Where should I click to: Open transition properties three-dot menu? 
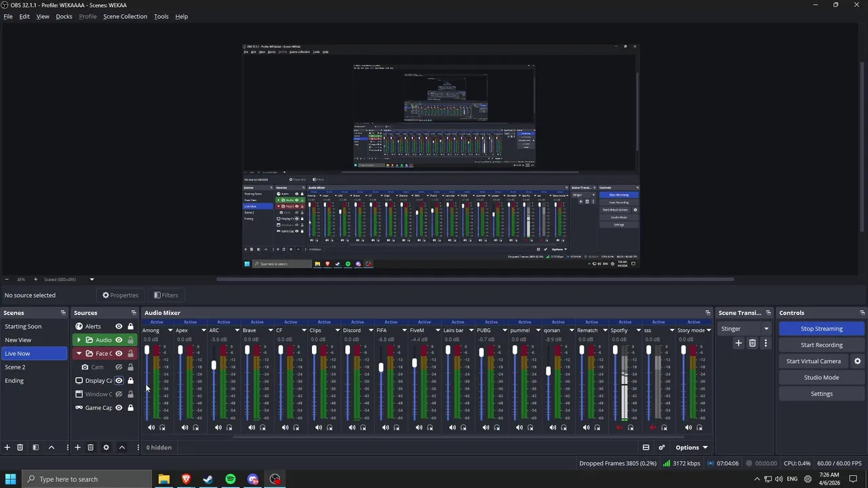766,344
